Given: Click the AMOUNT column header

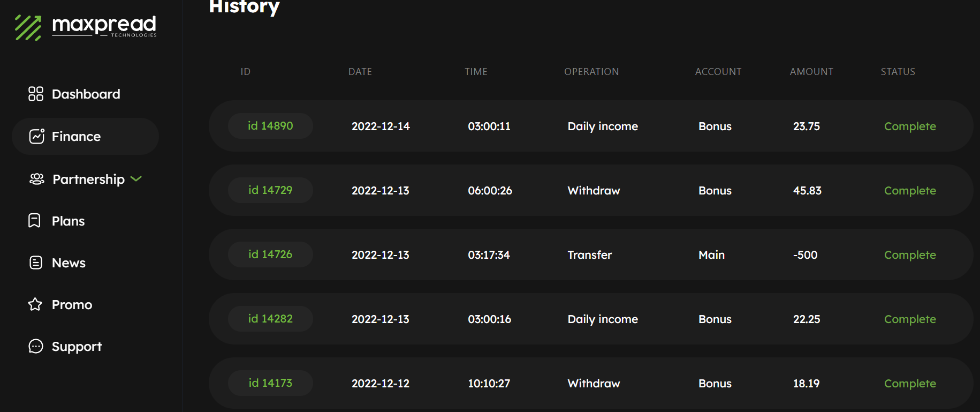Looking at the screenshot, I should point(811,72).
